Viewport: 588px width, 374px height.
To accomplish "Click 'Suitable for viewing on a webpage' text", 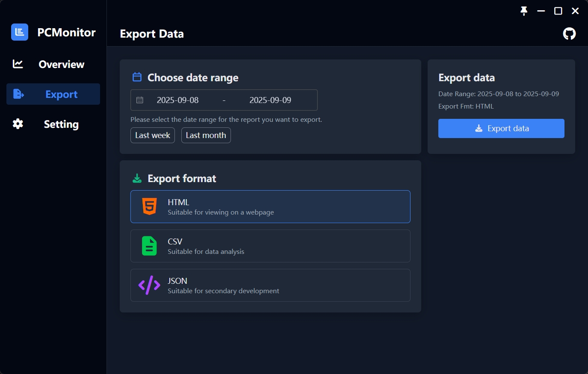I will tap(221, 212).
